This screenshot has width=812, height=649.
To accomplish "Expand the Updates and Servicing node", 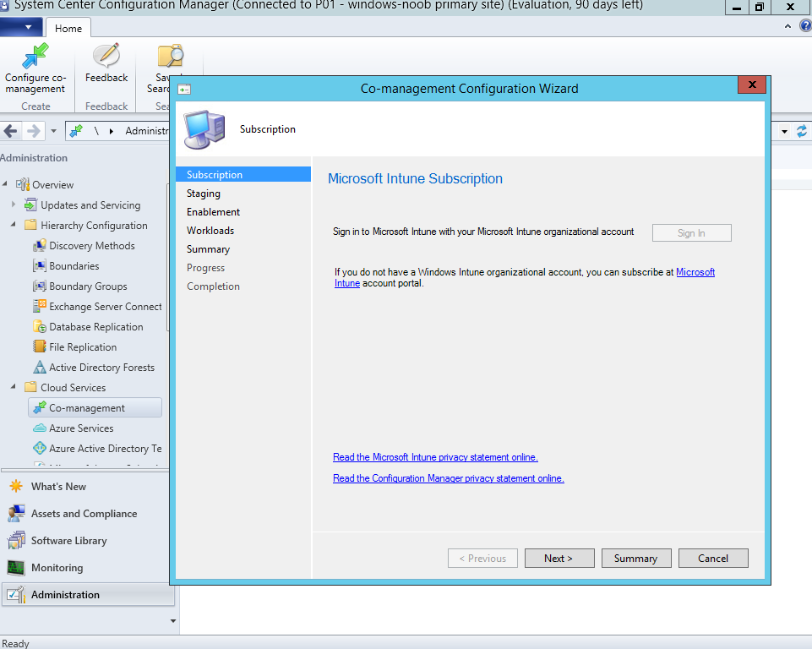I will (x=14, y=205).
